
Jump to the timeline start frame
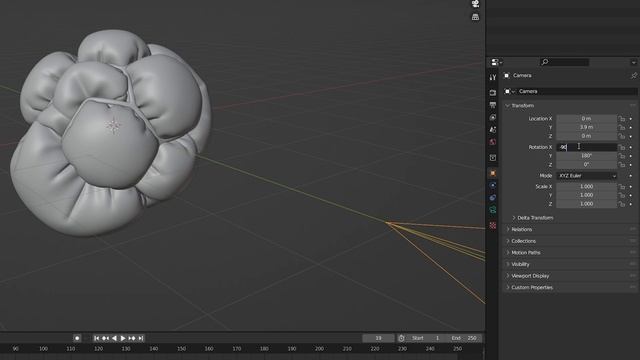(96, 338)
